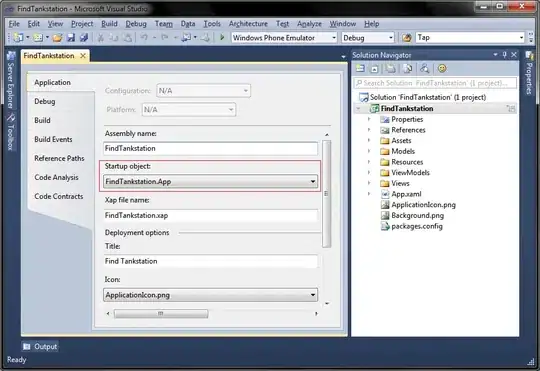Select the Reference Paths page
Screen dimensions: 540x371
point(59,158)
